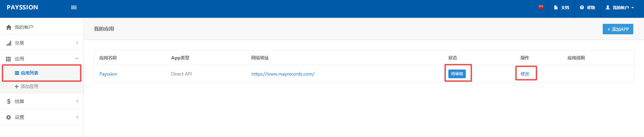Image resolution: width=644 pixels, height=137 pixels.
Task: Open 文档 in the top navigation
Action: pos(562,7)
